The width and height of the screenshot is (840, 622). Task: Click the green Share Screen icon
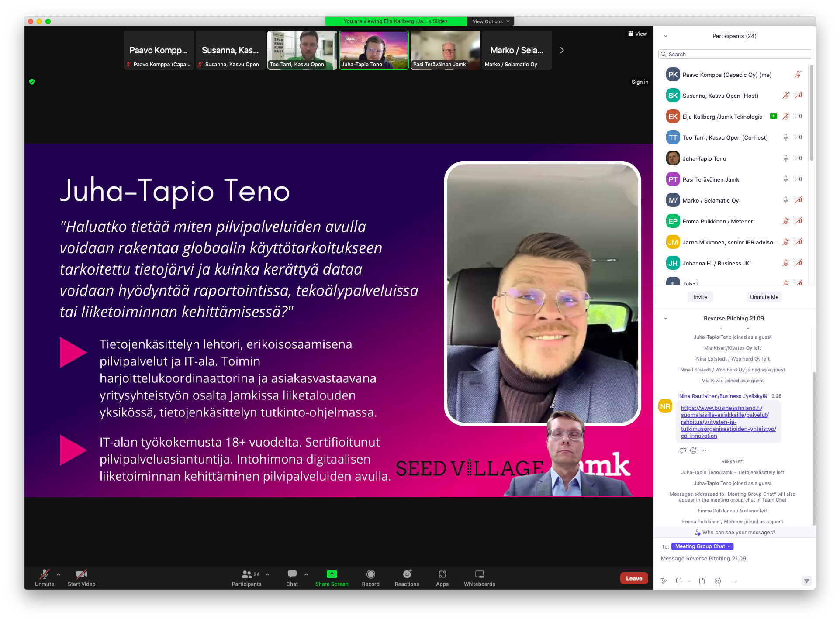332,574
